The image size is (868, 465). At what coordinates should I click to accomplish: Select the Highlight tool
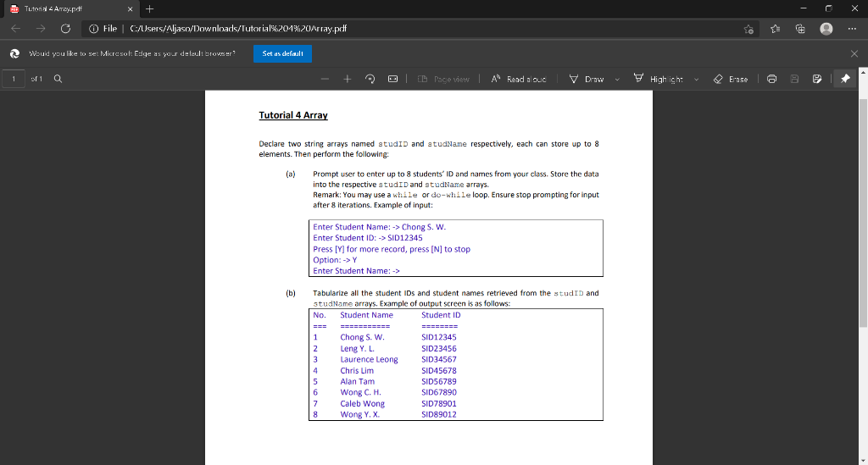658,79
